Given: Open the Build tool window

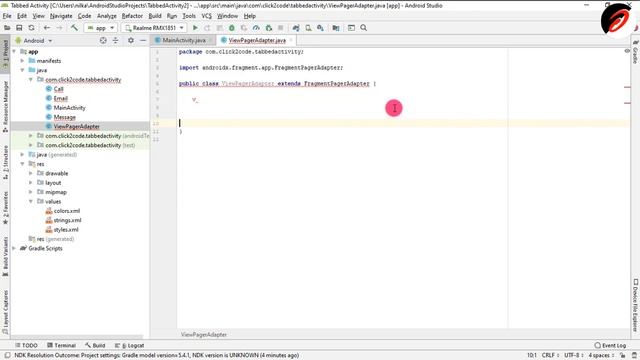Looking at the screenshot, I should [95, 345].
